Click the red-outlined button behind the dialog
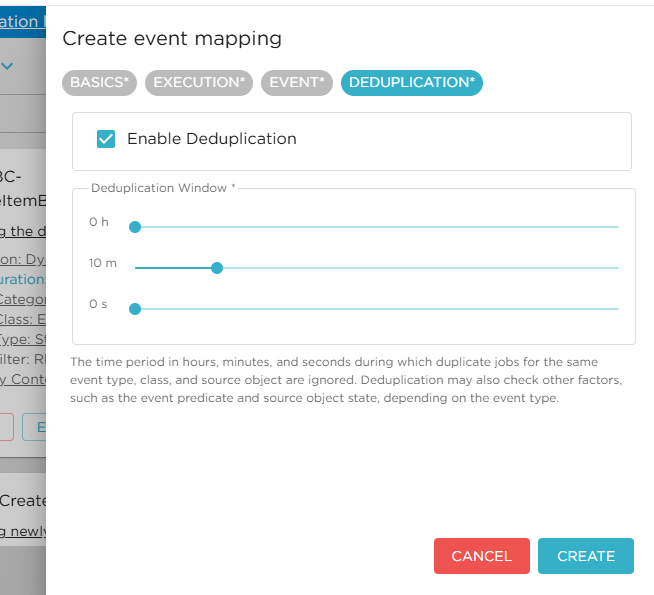 (6, 427)
